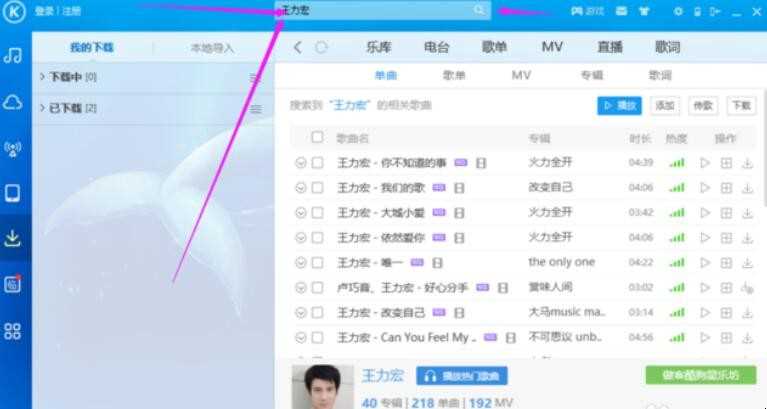
Task: Click the green button beside artist info
Action: coord(701,376)
